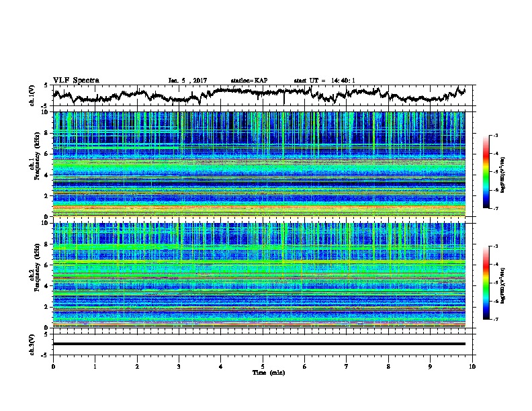532x411 pixels.
Task: Click the thick black ch.3 voltage trace
Action: tap(259, 344)
